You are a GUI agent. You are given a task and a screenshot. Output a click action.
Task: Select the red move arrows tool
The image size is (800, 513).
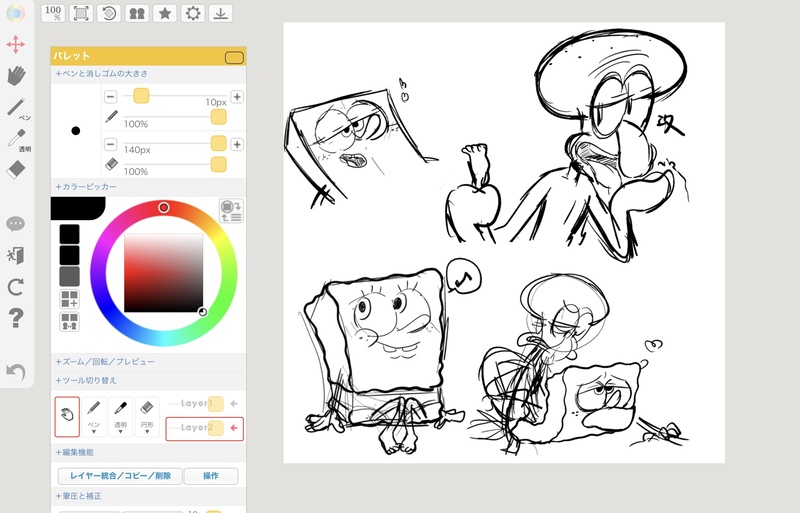point(16,44)
